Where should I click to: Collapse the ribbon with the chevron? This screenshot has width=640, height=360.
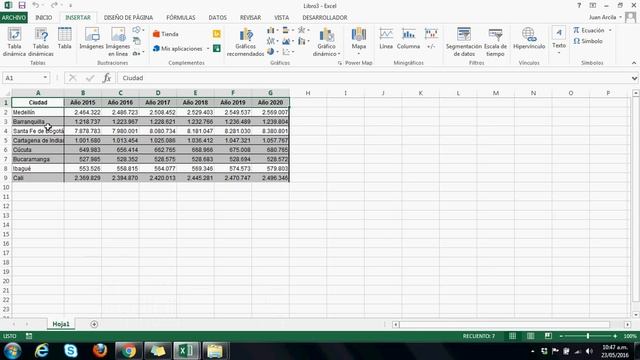tap(634, 63)
